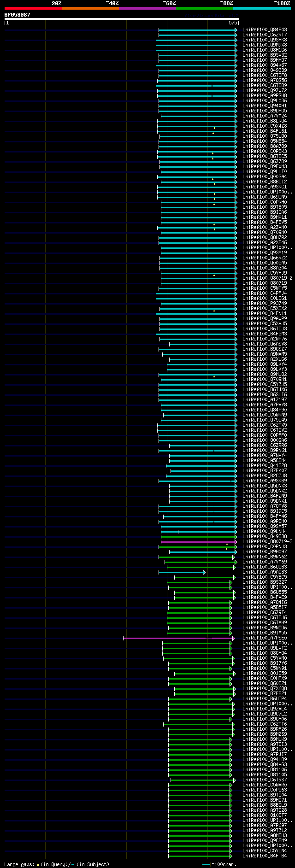Select UniRef100_C6ZRT4 label
Screen dimensions: 295x868
(265, 613)
